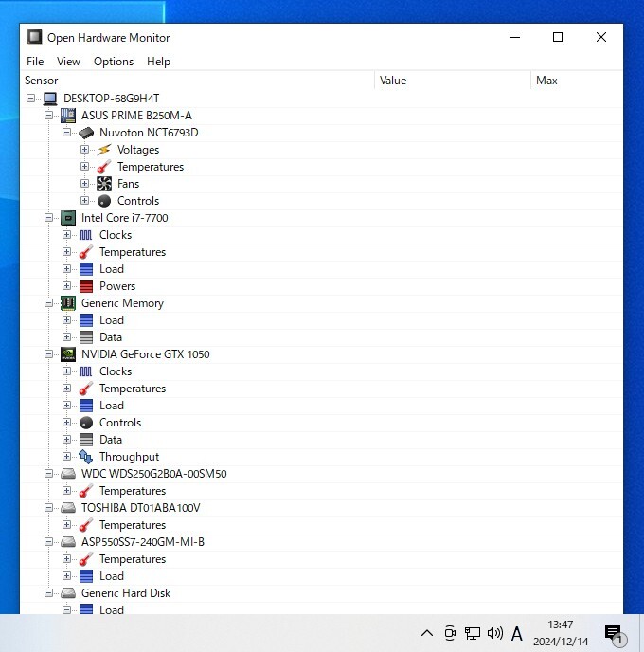Open the Help menu

pyautogui.click(x=158, y=62)
